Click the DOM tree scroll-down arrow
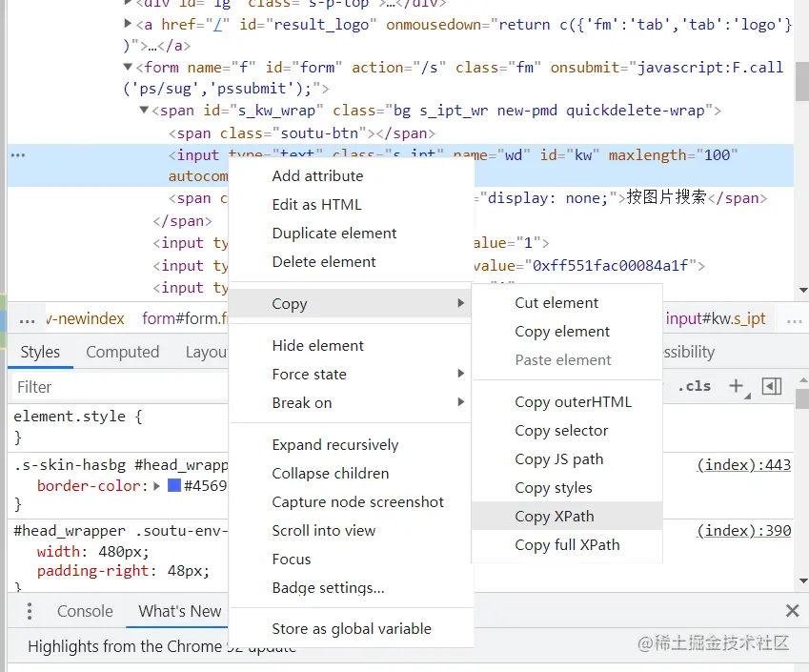This screenshot has width=809, height=672. pos(803,290)
